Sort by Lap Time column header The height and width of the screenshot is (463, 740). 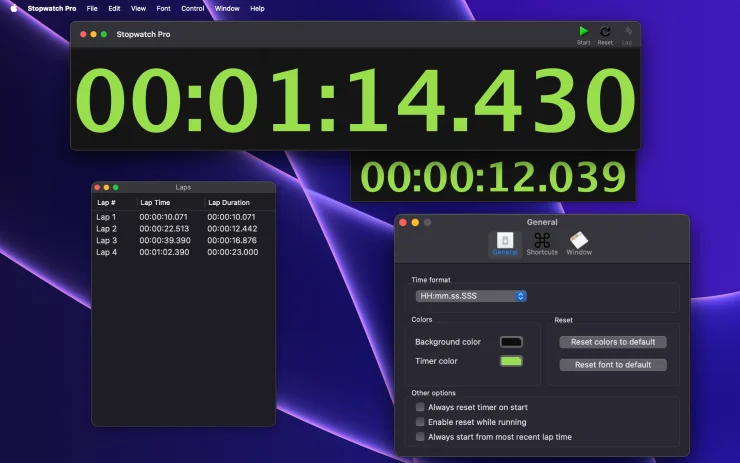(155, 202)
